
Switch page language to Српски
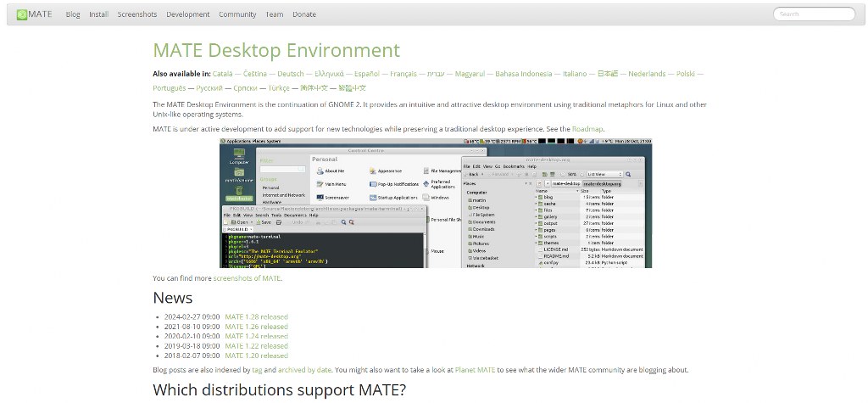pyautogui.click(x=245, y=88)
